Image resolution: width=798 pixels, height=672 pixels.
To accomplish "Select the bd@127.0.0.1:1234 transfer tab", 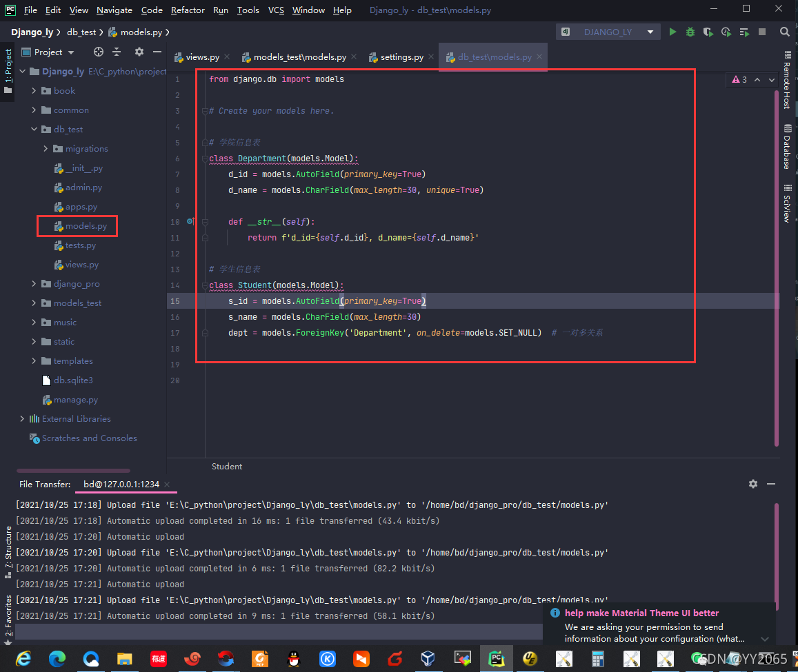I will [x=121, y=485].
